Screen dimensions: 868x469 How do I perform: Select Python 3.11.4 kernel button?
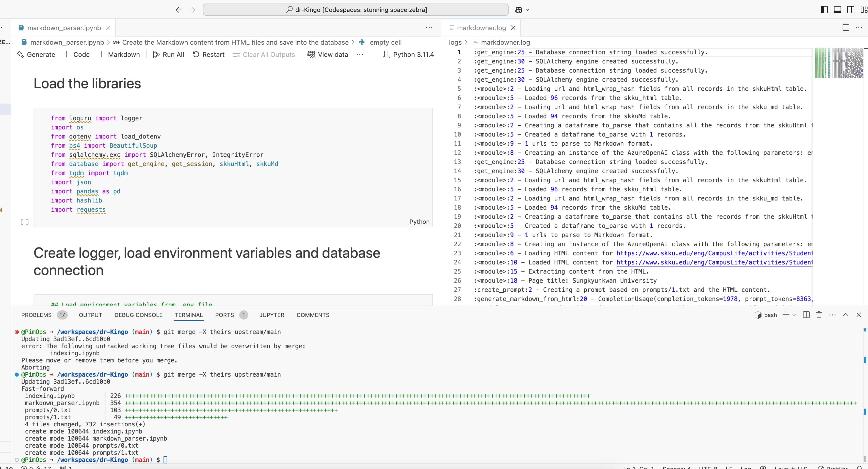coord(408,55)
